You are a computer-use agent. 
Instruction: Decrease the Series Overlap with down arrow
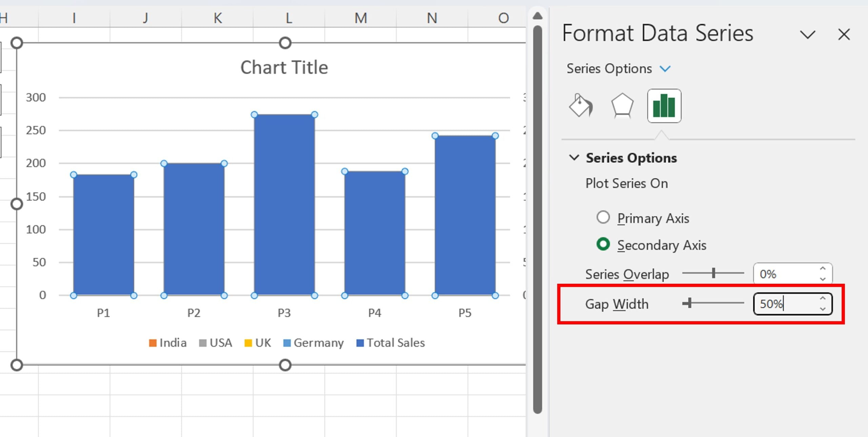coord(823,279)
